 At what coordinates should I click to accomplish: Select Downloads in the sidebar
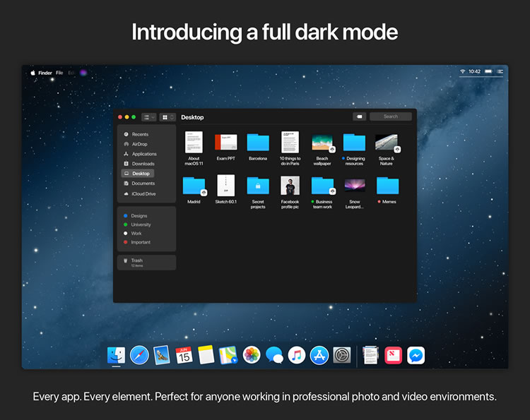143,164
